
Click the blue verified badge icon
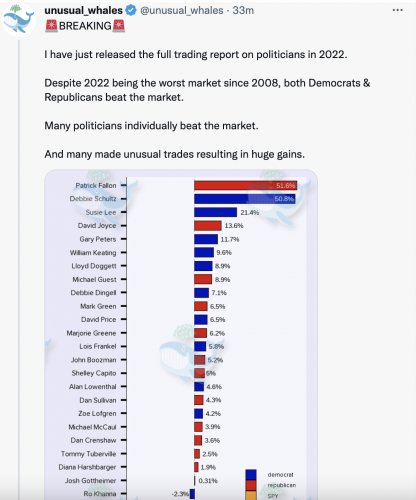click(131, 10)
